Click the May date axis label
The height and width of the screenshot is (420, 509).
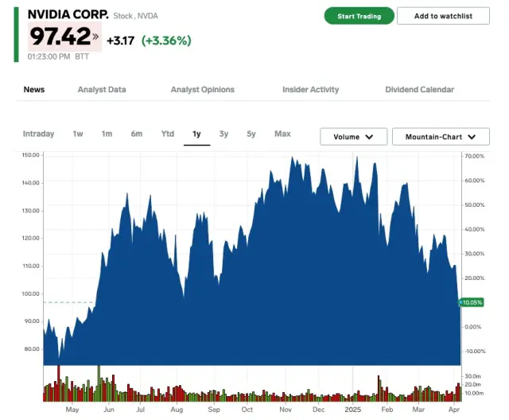[72, 410]
